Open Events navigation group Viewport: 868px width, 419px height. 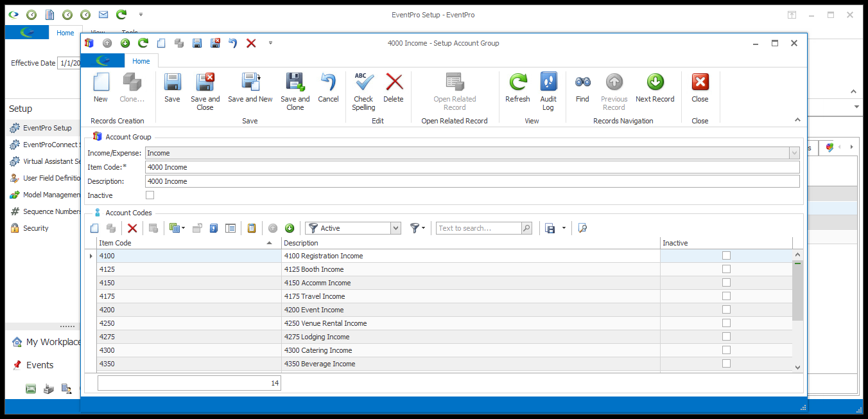click(40, 365)
